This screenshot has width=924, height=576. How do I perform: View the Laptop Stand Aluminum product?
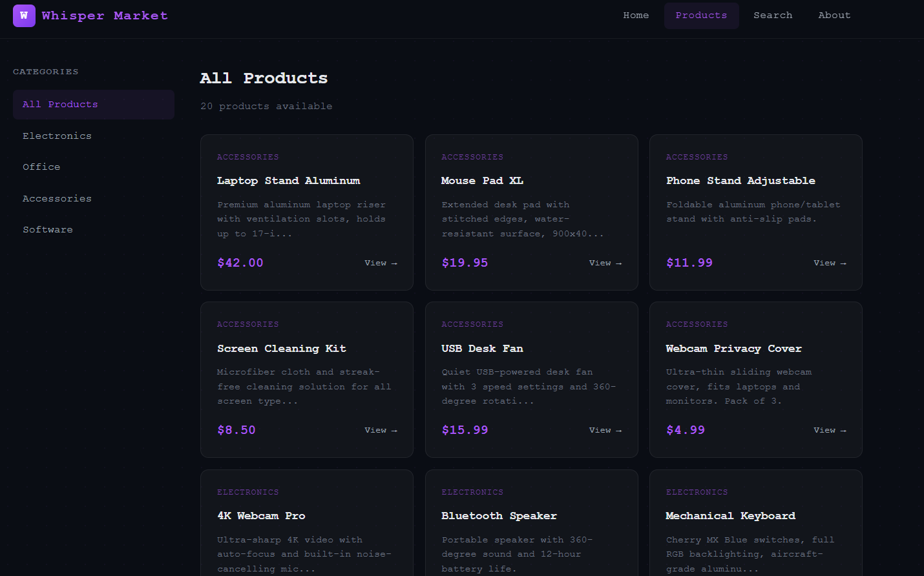click(x=381, y=263)
